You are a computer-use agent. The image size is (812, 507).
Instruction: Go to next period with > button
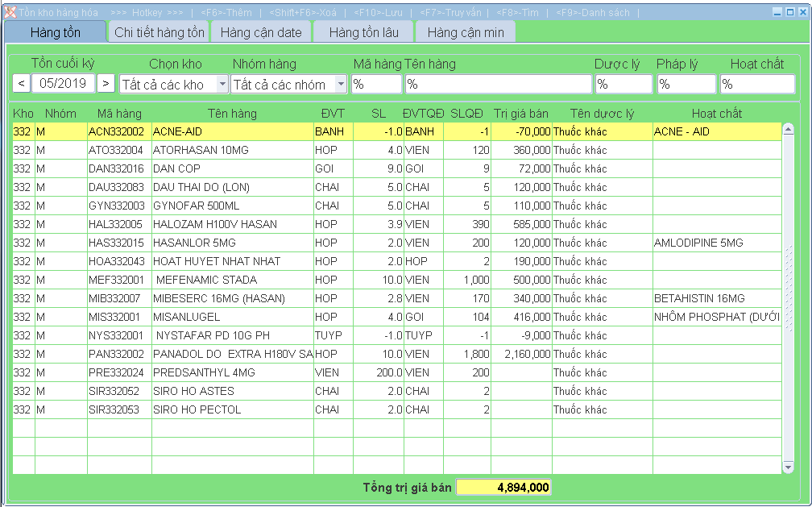point(106,83)
